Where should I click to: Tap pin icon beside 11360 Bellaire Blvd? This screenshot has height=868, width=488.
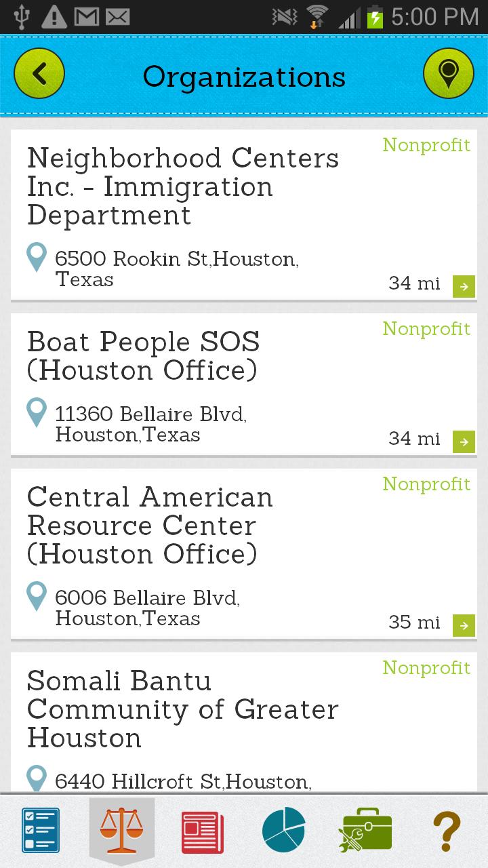click(37, 414)
